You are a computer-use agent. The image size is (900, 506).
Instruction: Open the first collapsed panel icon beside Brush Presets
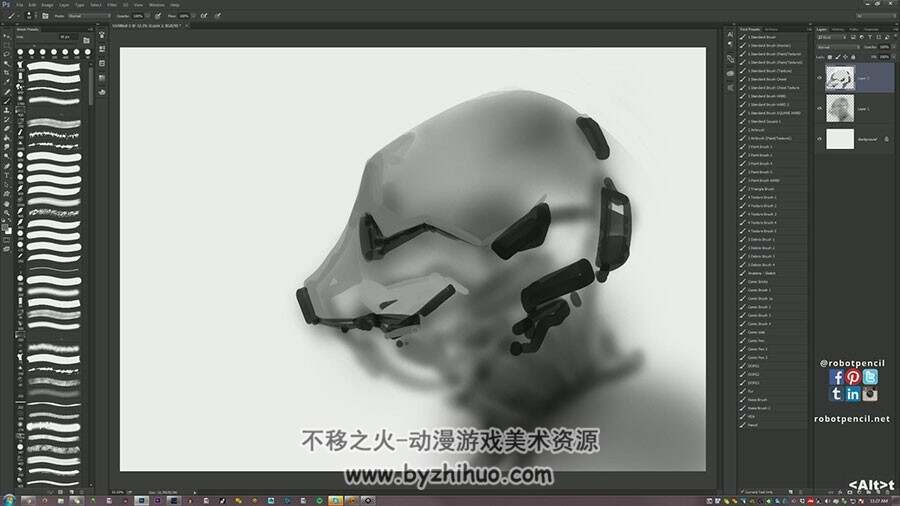pos(102,36)
